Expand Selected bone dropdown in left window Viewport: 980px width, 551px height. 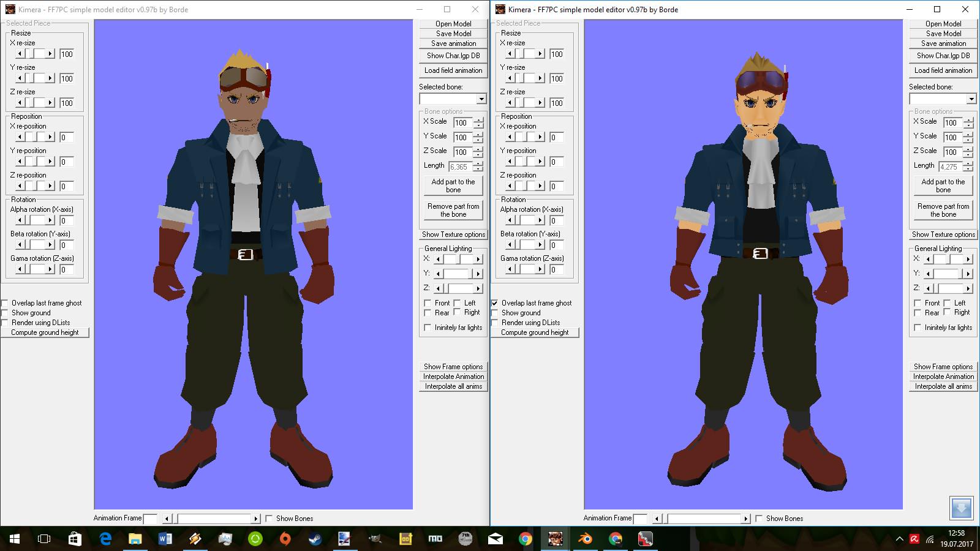point(481,99)
